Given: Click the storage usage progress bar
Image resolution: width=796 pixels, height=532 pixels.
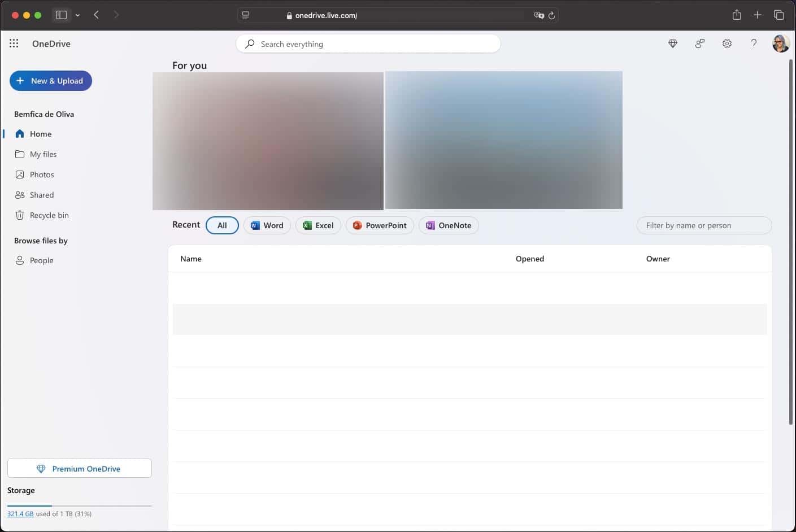Looking at the screenshot, I should click(79, 504).
